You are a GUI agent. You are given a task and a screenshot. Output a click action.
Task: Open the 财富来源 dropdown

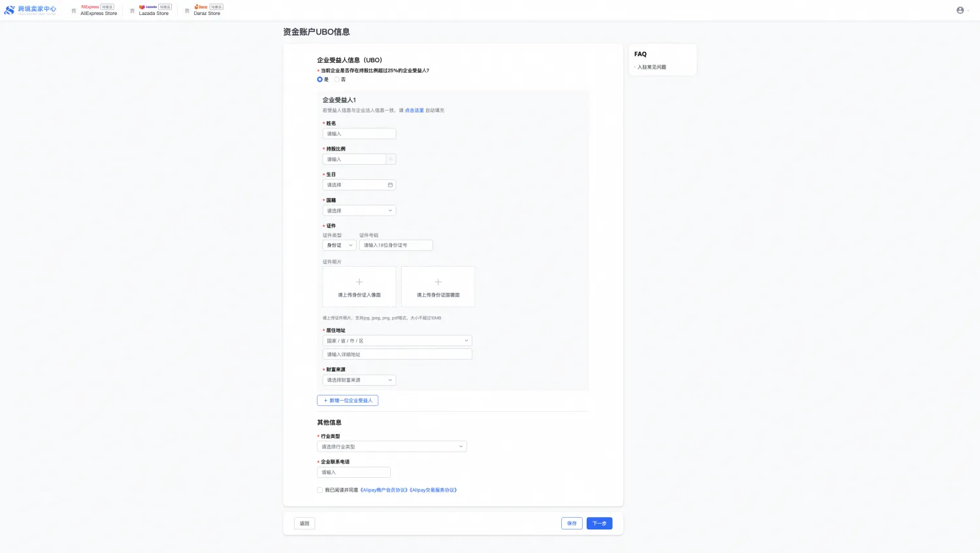click(359, 380)
